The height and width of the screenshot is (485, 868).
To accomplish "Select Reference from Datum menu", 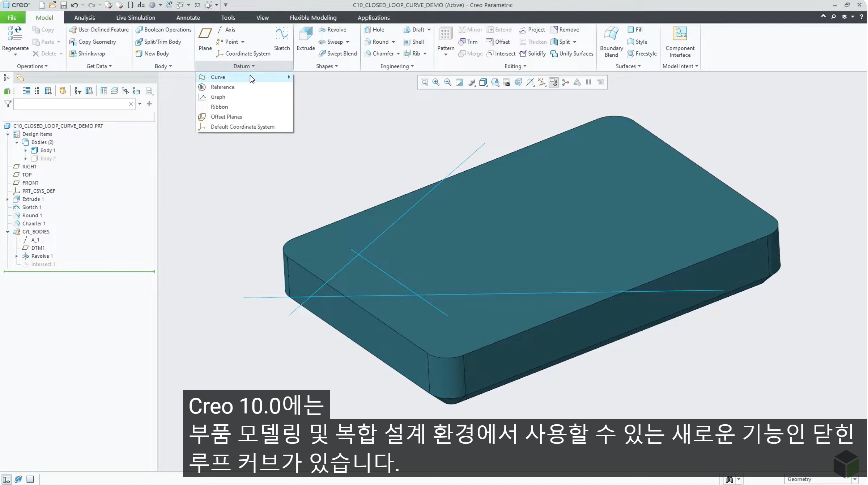I will (x=244, y=87).
